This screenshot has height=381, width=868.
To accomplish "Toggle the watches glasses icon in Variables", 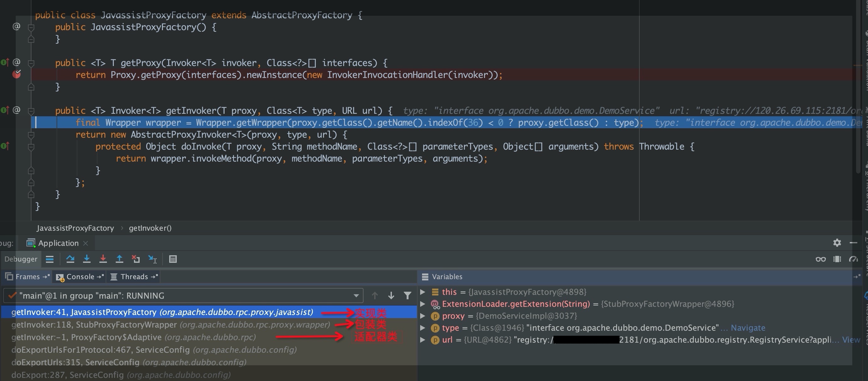I will point(820,259).
